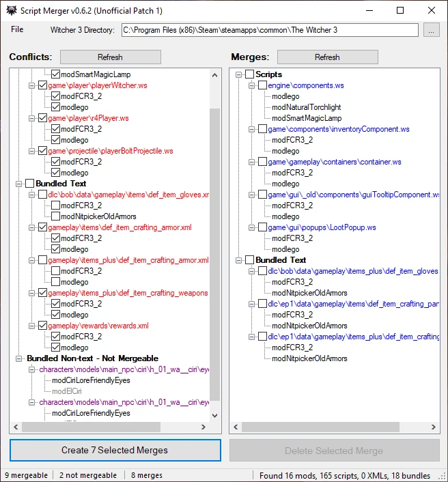
Task: Click left arrow of Conflicts horizontal scrollbar
Action: tap(16, 427)
